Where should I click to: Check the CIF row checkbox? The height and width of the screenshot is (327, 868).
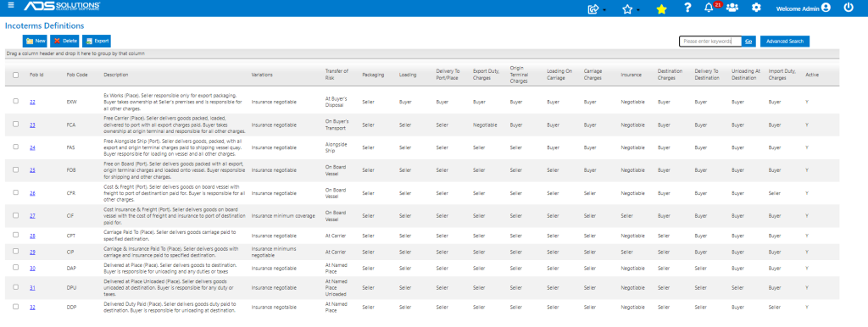point(15,215)
